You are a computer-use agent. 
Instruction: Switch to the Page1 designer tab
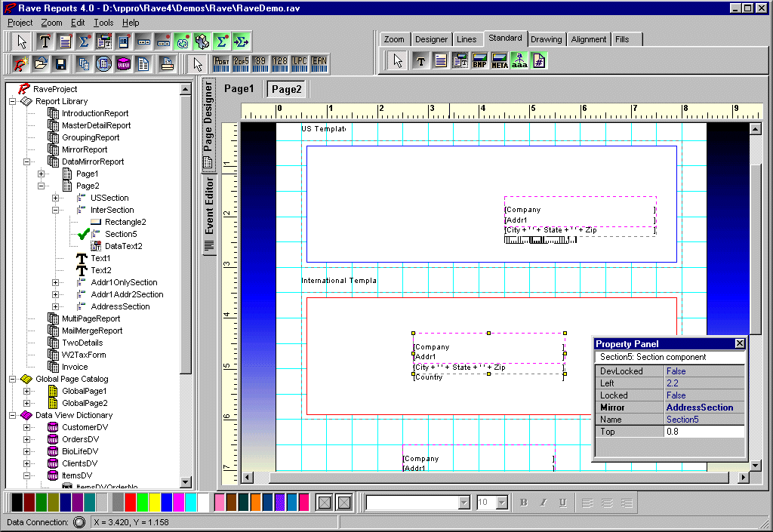tap(239, 89)
